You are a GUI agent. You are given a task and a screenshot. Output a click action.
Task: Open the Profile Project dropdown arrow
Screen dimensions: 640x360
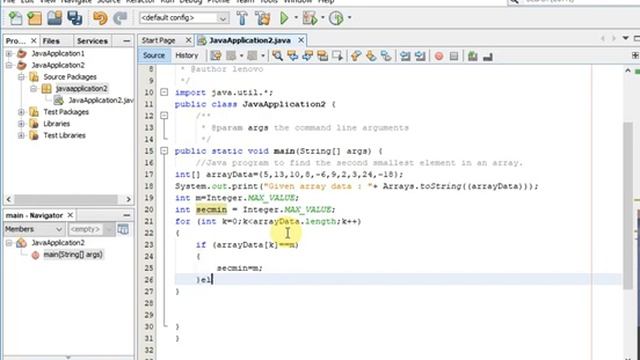click(x=349, y=18)
